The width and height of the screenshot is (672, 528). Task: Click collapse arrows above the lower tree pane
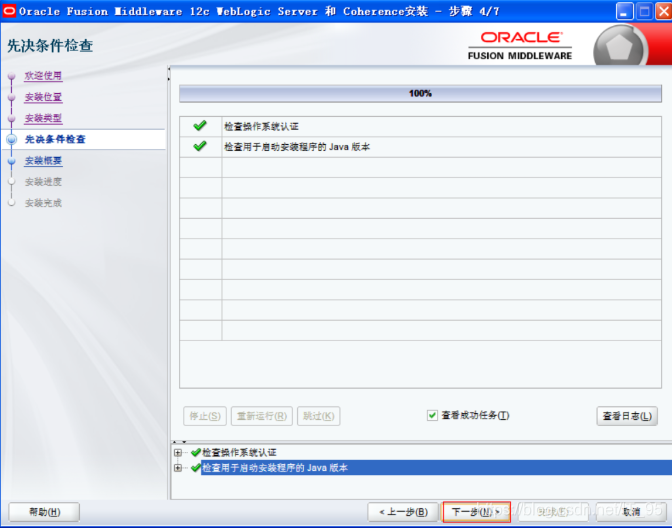(x=179, y=441)
